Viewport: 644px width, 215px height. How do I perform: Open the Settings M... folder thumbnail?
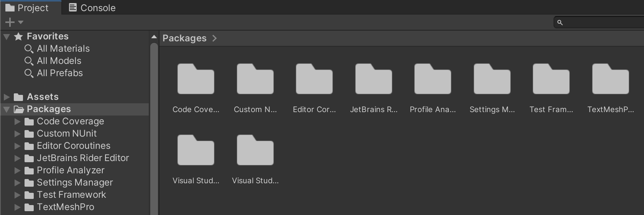coord(492,79)
